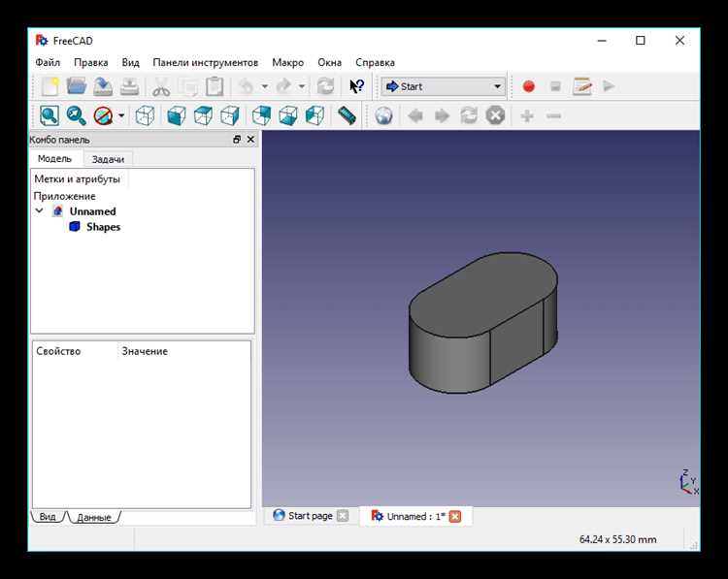728x579 pixels.
Task: Click the browser Forward arrow icon
Action: point(442,116)
